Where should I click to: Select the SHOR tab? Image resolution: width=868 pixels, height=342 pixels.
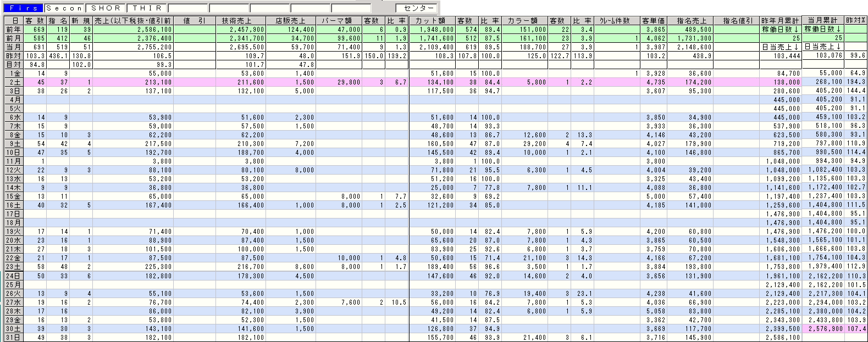coord(106,8)
